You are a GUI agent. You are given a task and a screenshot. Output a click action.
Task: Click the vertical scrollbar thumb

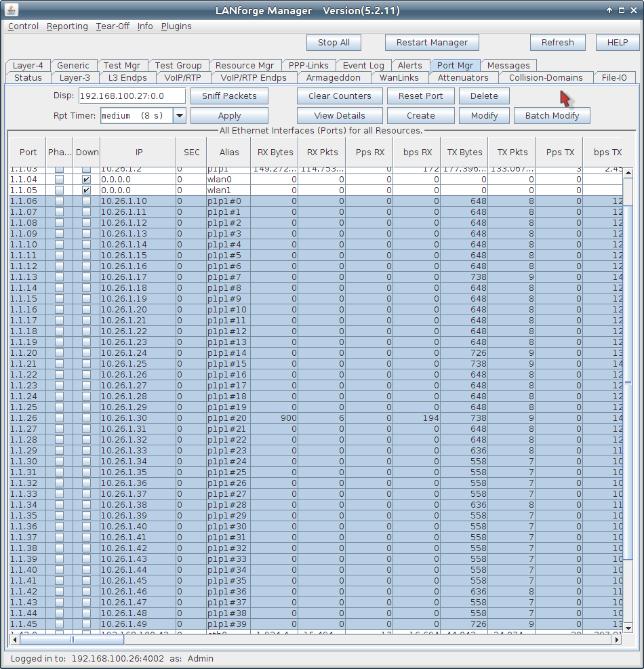tap(628, 383)
